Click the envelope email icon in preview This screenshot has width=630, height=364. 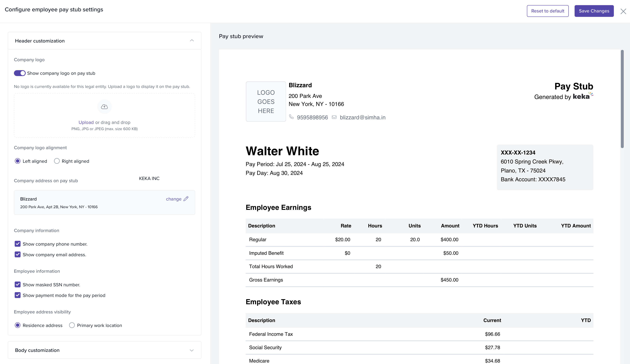point(334,117)
